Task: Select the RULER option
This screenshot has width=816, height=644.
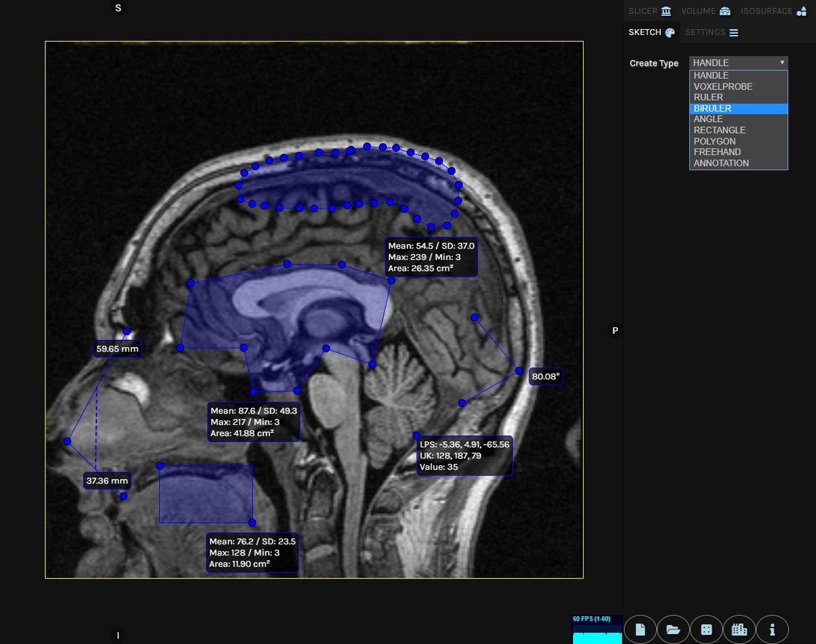Action: tap(739, 97)
